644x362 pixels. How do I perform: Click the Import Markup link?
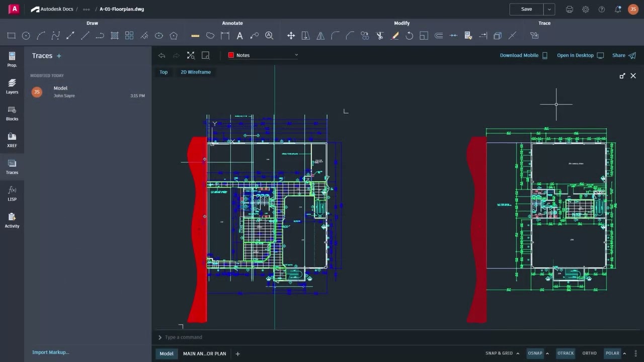point(50,352)
